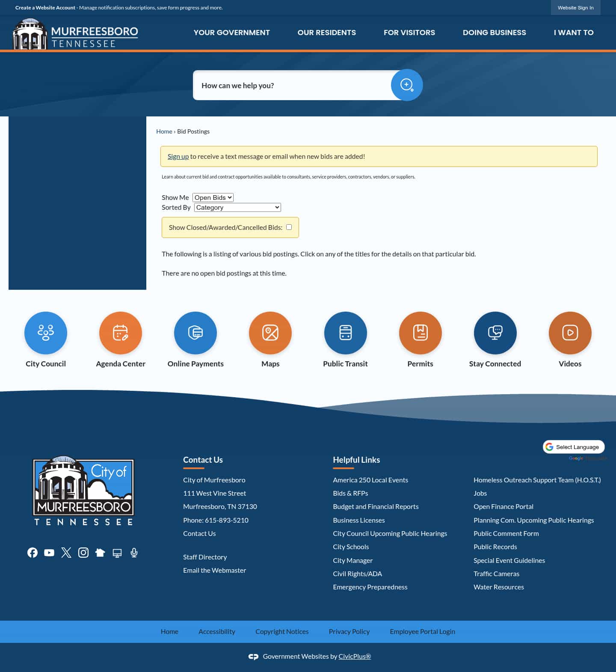Open the CivicPlus® link

click(355, 657)
